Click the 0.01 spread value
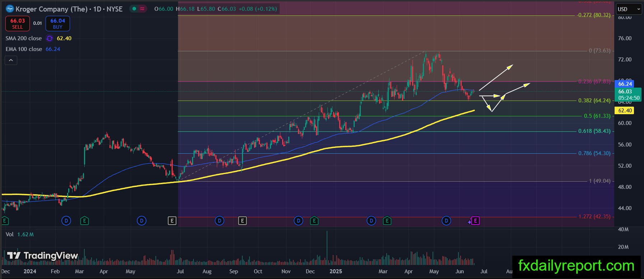644x279 pixels. pos(38,23)
